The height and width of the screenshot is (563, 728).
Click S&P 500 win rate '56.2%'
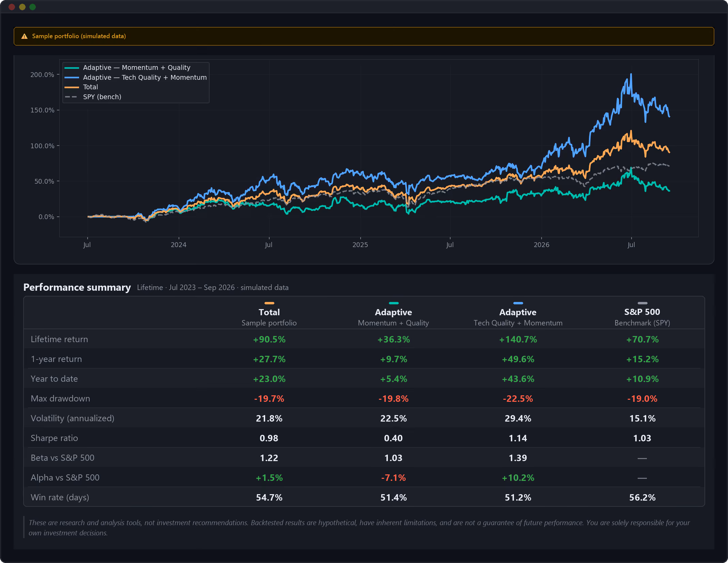[x=642, y=498]
